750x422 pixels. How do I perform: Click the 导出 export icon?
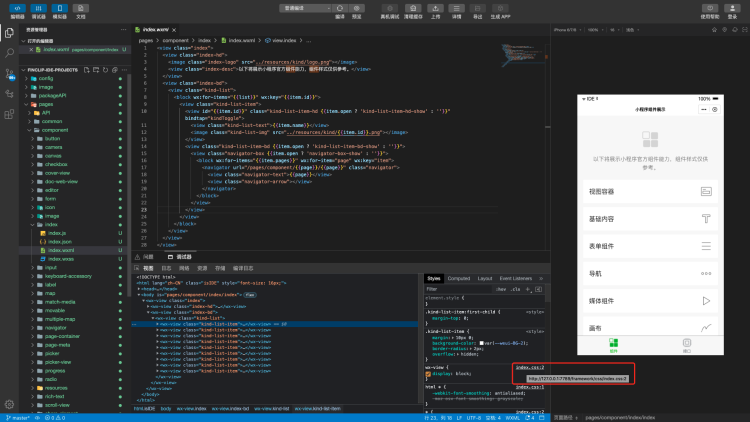click(x=477, y=8)
